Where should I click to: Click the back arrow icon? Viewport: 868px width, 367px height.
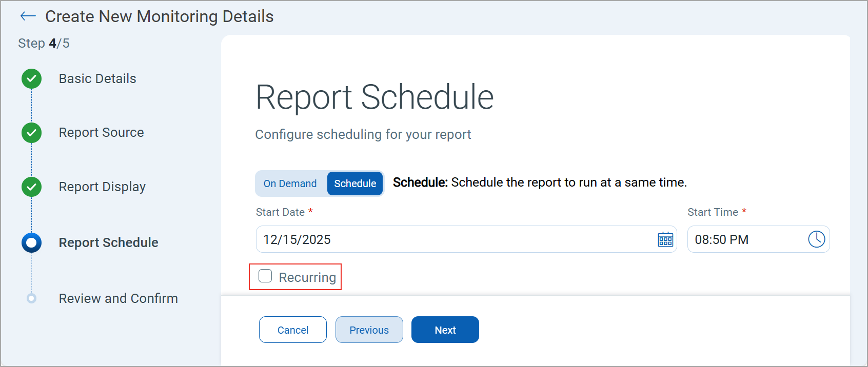click(28, 16)
